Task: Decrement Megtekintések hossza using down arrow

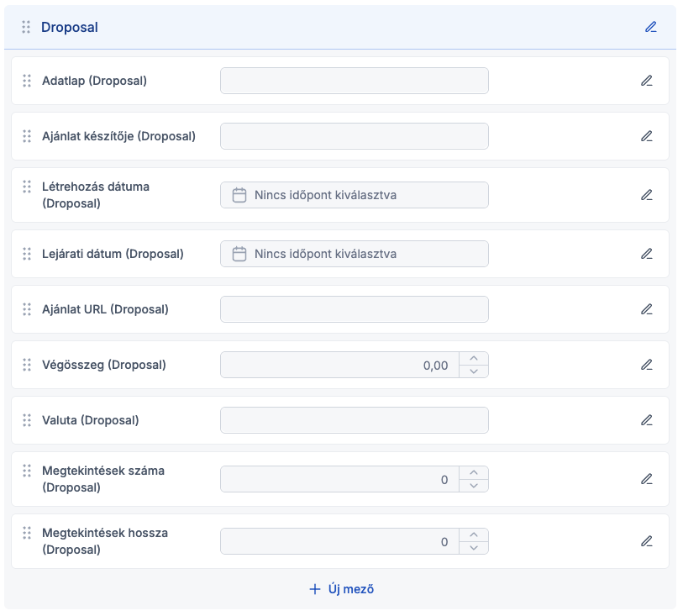Action: [x=474, y=548]
